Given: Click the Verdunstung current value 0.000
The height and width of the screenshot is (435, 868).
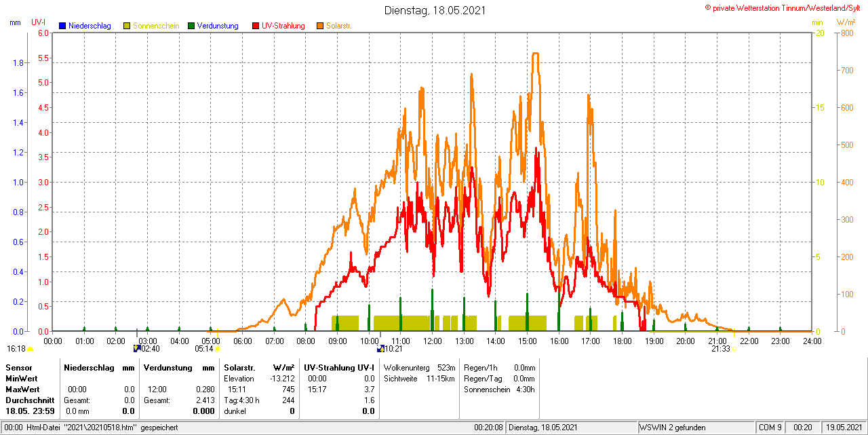Looking at the screenshot, I should pos(203,411).
